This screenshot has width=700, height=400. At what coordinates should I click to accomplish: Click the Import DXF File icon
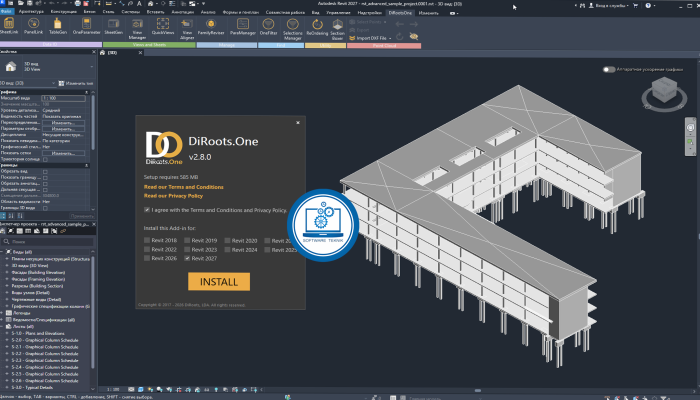(x=352, y=38)
